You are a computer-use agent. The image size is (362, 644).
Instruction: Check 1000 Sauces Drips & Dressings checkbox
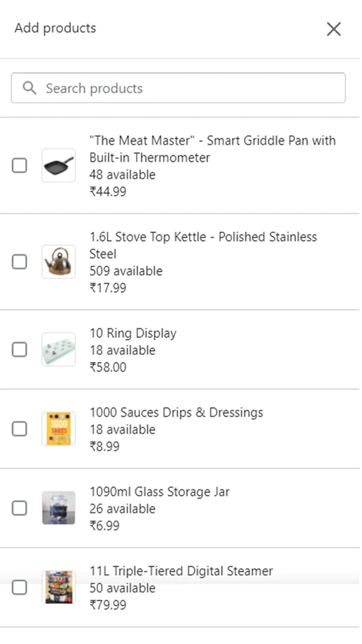point(19,429)
